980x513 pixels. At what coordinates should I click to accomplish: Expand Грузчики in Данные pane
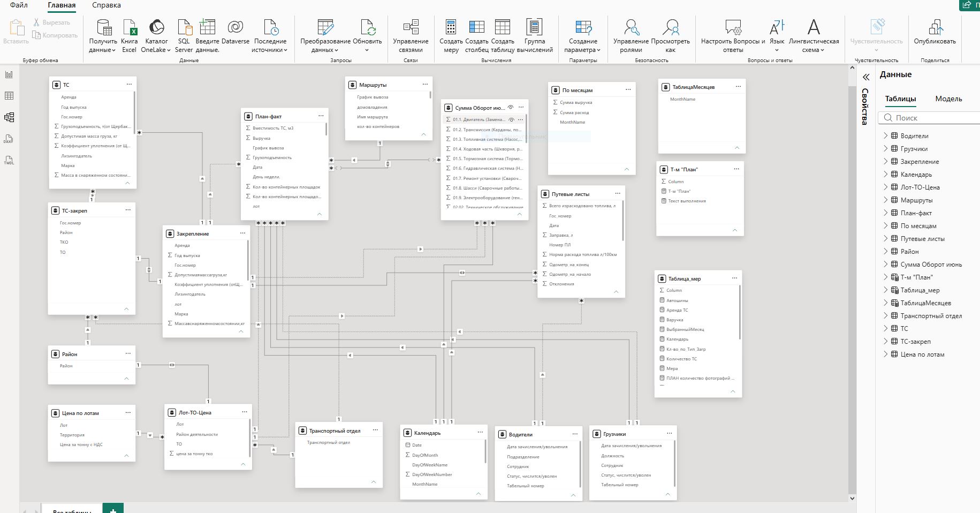pos(885,148)
